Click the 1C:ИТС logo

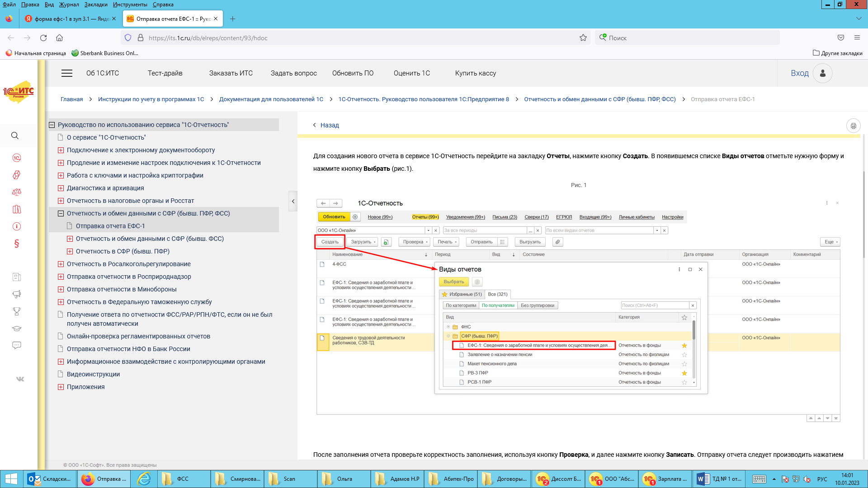19,92
